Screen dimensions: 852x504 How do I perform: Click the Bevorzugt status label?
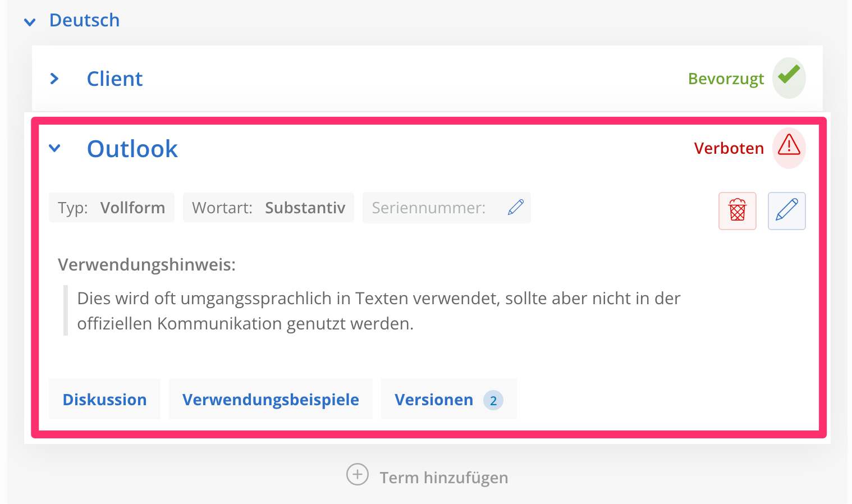(726, 79)
